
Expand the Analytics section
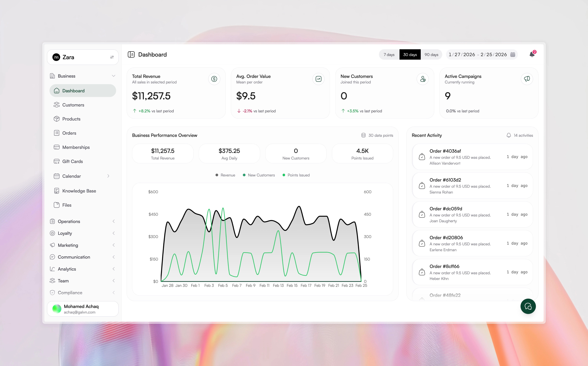(x=114, y=269)
